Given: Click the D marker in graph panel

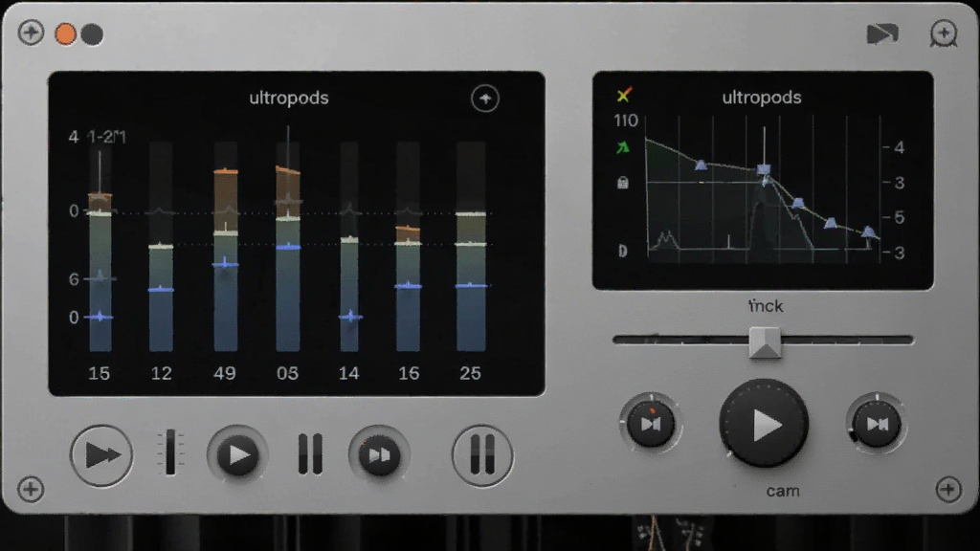Looking at the screenshot, I should coord(622,251).
